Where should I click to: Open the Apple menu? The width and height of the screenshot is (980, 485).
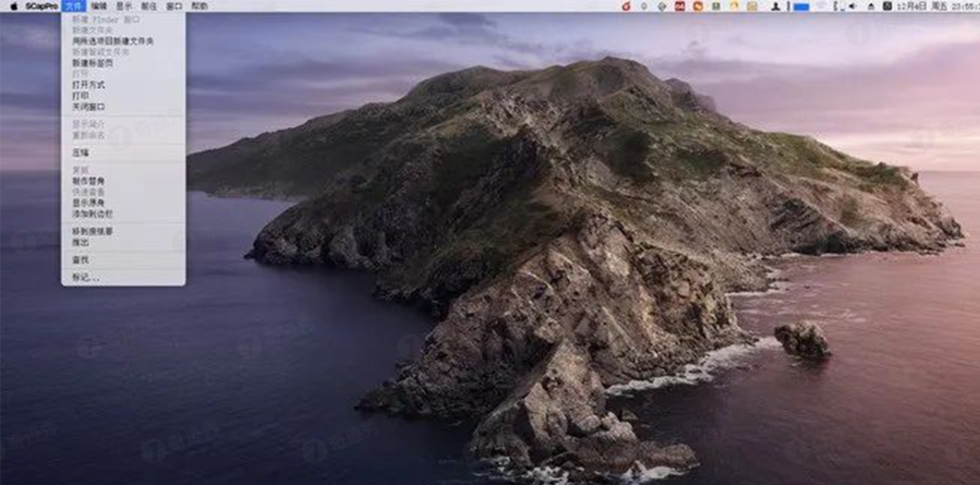[x=14, y=6]
